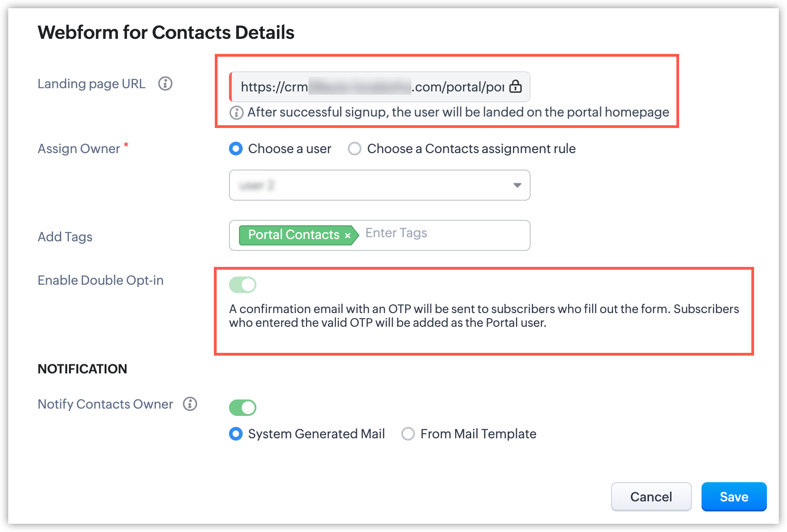Screen dimensions: 787x532
Task: Choose From Mail Template radio button
Action: click(x=408, y=434)
